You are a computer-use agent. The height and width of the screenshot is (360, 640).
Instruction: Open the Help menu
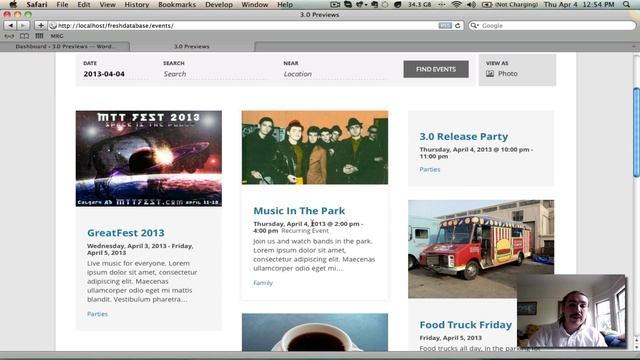tap(285, 4)
